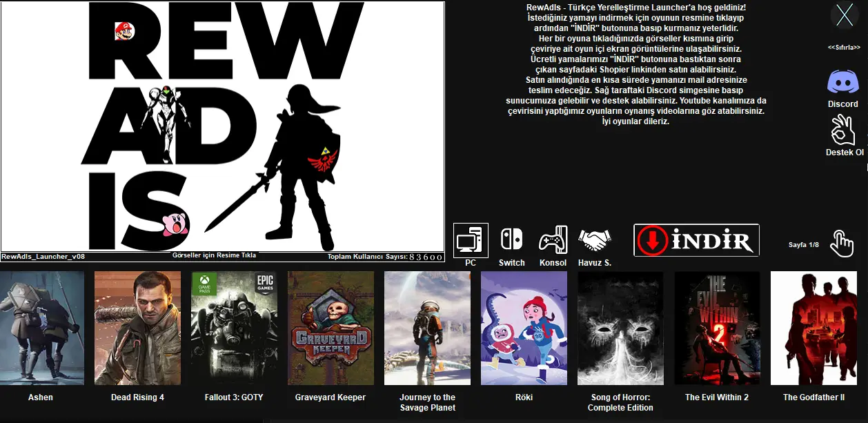Viewport: 868px width, 423px height.
Task: Open Havuz S. handshake category
Action: tap(594, 240)
